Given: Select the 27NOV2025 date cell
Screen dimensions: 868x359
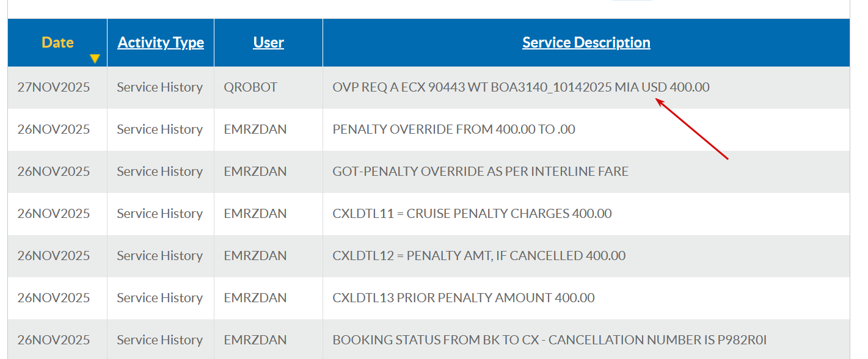Looking at the screenshot, I should [x=54, y=87].
